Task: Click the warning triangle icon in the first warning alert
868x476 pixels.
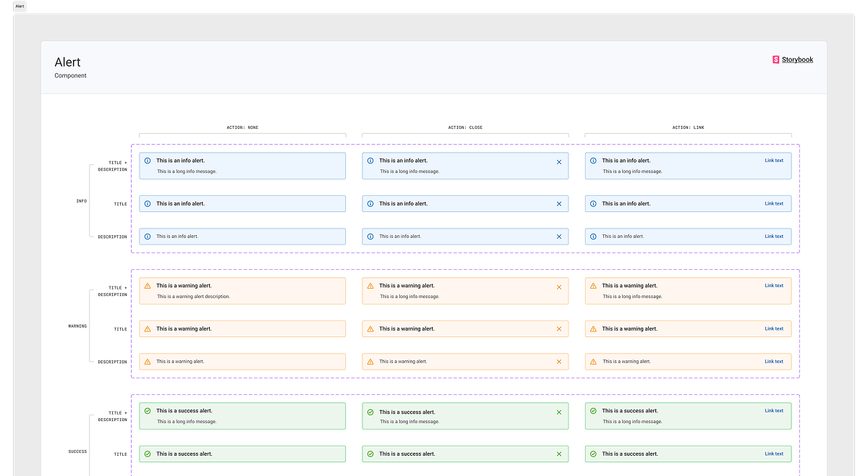Action: coord(148,286)
